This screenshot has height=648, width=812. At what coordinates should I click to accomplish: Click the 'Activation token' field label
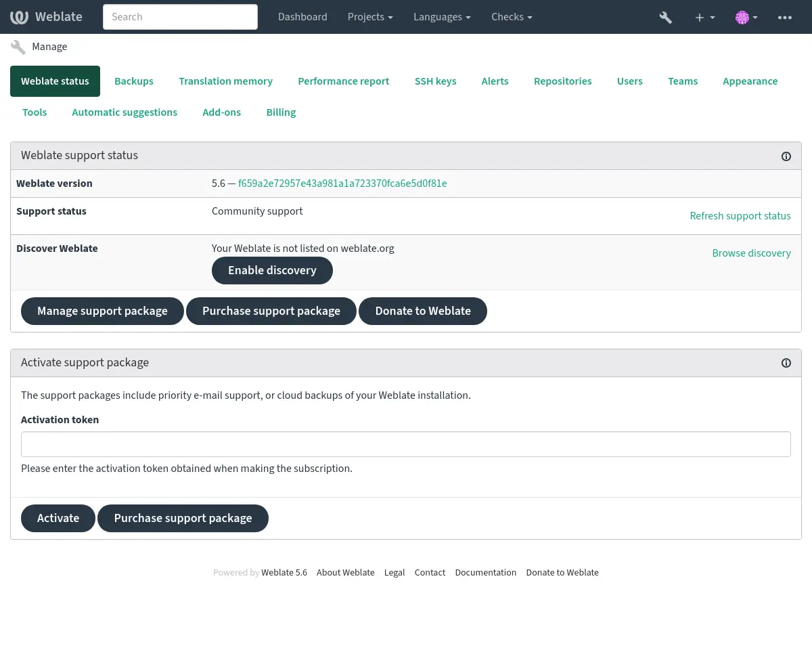tap(60, 420)
